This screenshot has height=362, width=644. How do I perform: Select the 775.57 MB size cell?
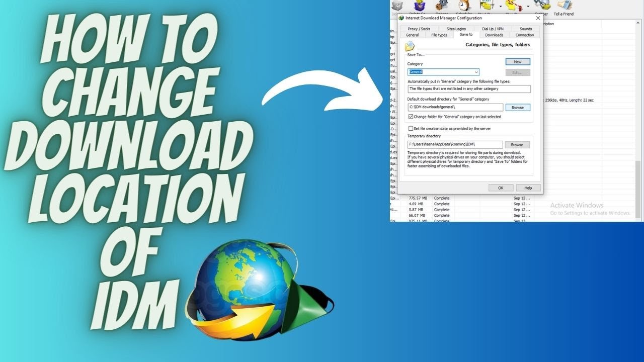418,198
